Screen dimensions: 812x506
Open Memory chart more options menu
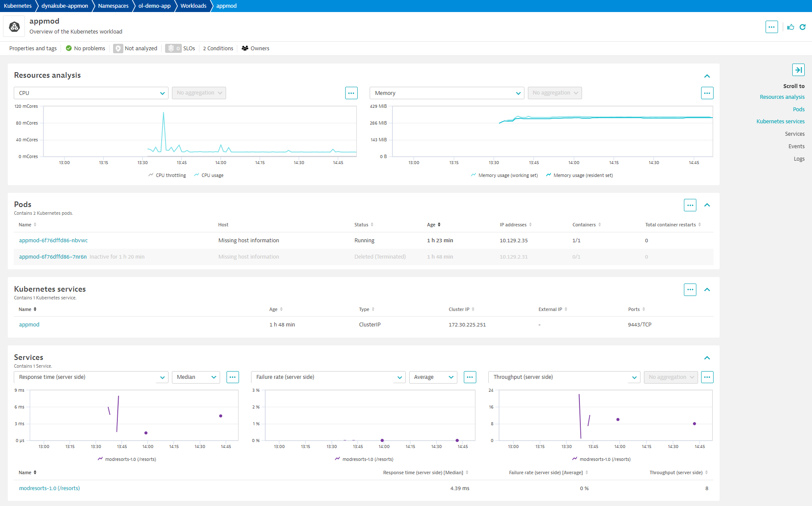point(707,93)
